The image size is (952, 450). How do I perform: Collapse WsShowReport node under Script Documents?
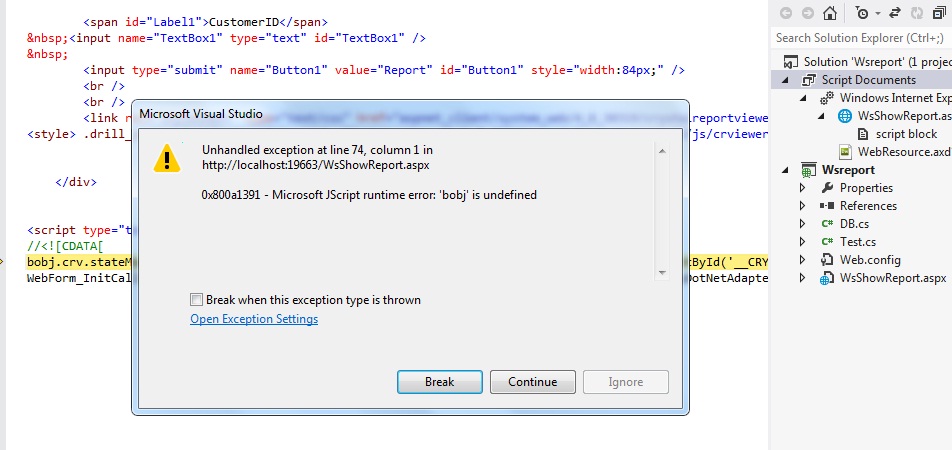pyautogui.click(x=821, y=116)
